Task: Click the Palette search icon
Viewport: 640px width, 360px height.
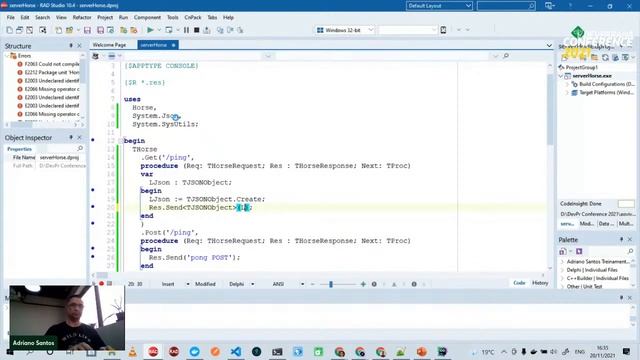Action: (630, 251)
